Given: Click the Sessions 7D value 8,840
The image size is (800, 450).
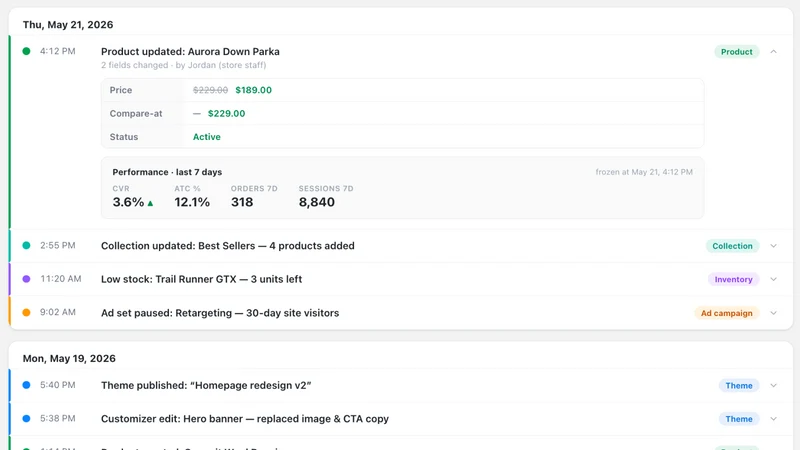Looking at the screenshot, I should tap(317, 202).
